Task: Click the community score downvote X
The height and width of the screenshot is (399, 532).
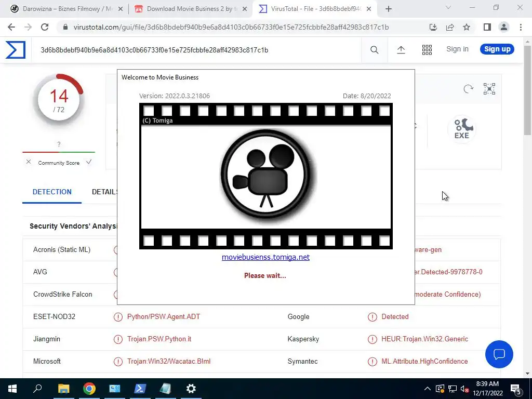Action: [29, 162]
